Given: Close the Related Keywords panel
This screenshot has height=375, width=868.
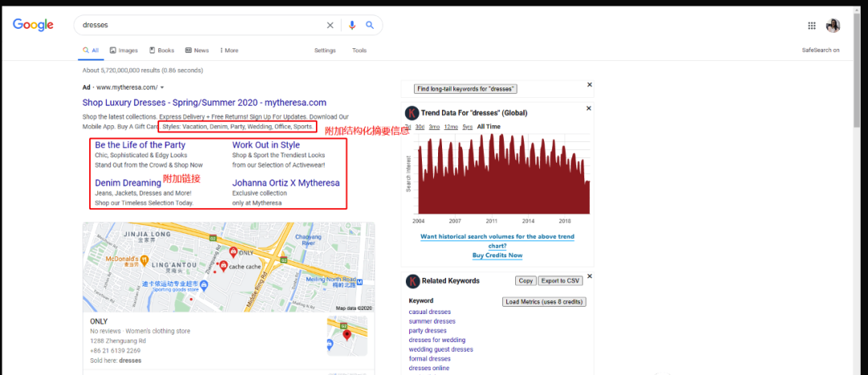Looking at the screenshot, I should (589, 276).
